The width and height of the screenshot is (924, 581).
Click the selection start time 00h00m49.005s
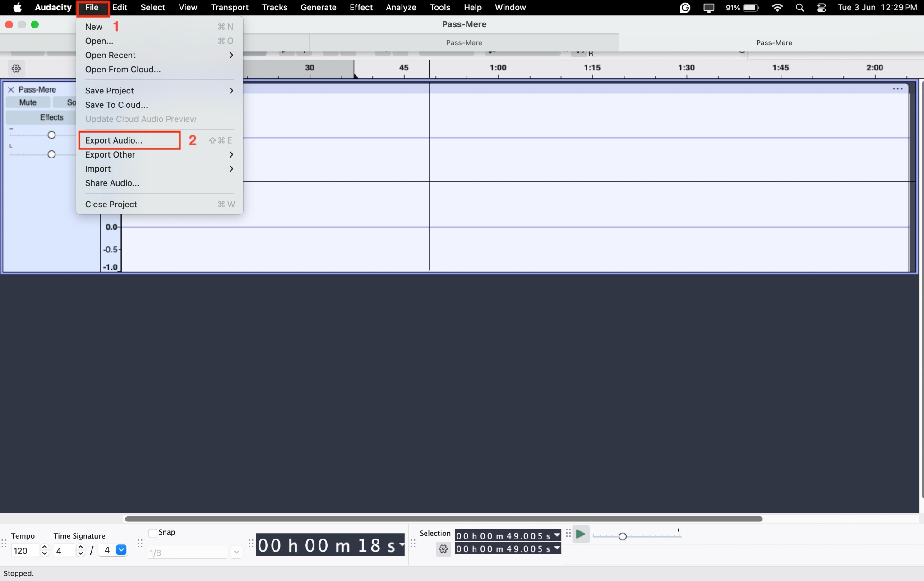coord(504,535)
